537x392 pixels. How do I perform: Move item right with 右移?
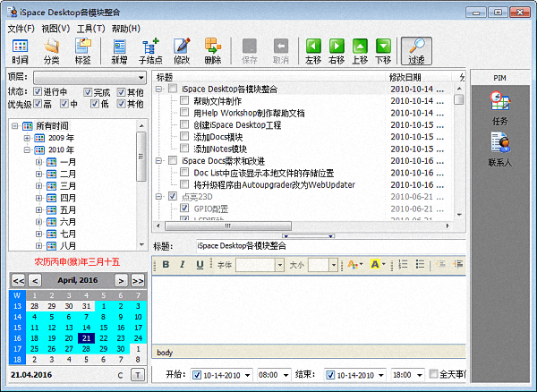(337, 51)
